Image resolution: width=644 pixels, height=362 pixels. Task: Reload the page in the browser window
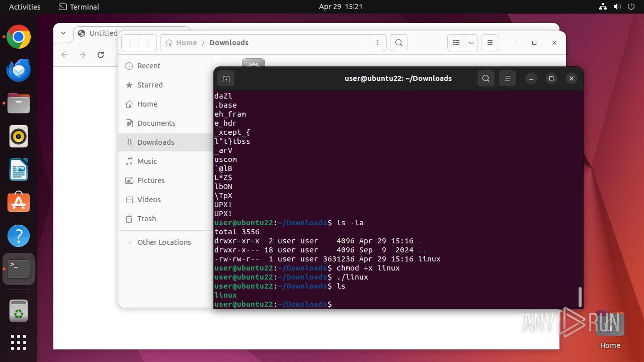point(101,55)
